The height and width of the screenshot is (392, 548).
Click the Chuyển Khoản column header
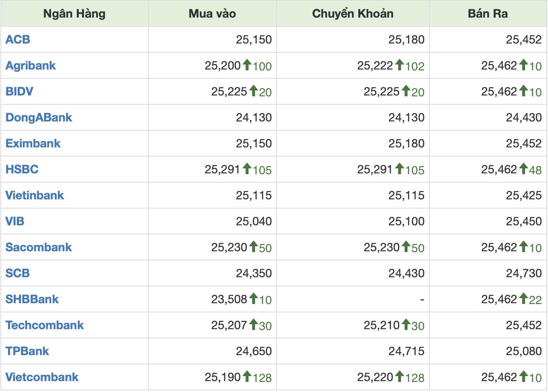coord(353,13)
